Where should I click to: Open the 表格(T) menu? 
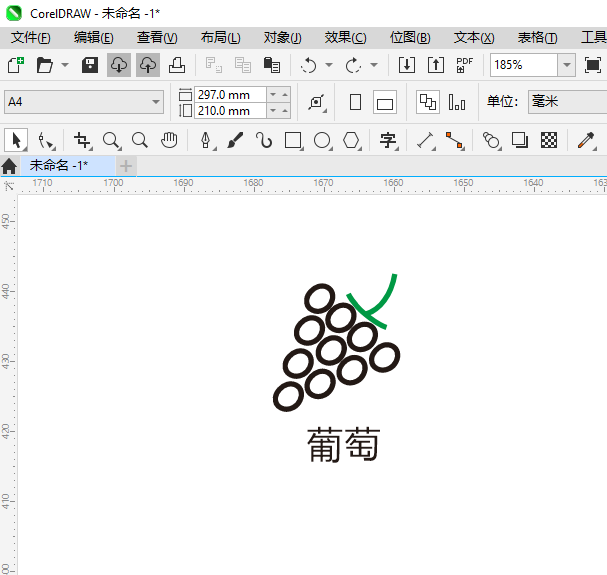pyautogui.click(x=537, y=38)
